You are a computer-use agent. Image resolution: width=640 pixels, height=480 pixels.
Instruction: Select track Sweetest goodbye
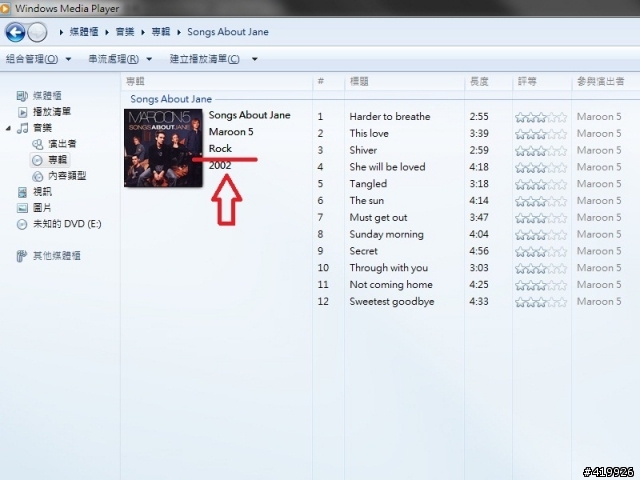coord(392,302)
